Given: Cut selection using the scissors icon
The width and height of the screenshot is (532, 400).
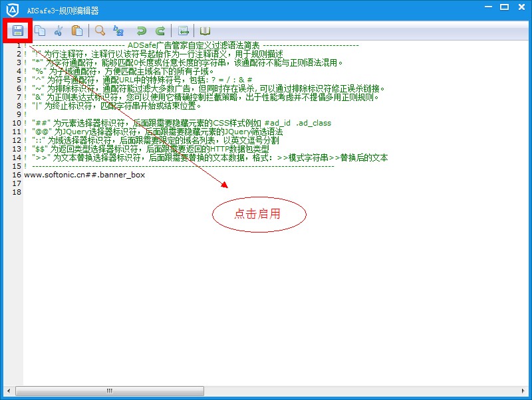Looking at the screenshot, I should tap(59, 31).
